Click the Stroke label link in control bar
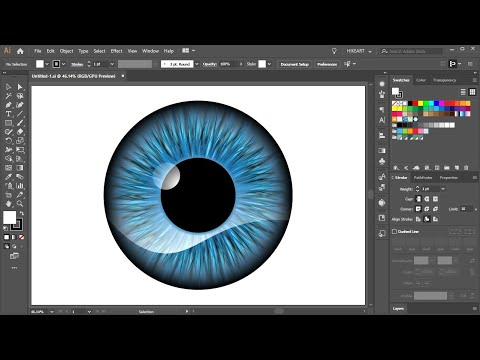 click(77, 64)
